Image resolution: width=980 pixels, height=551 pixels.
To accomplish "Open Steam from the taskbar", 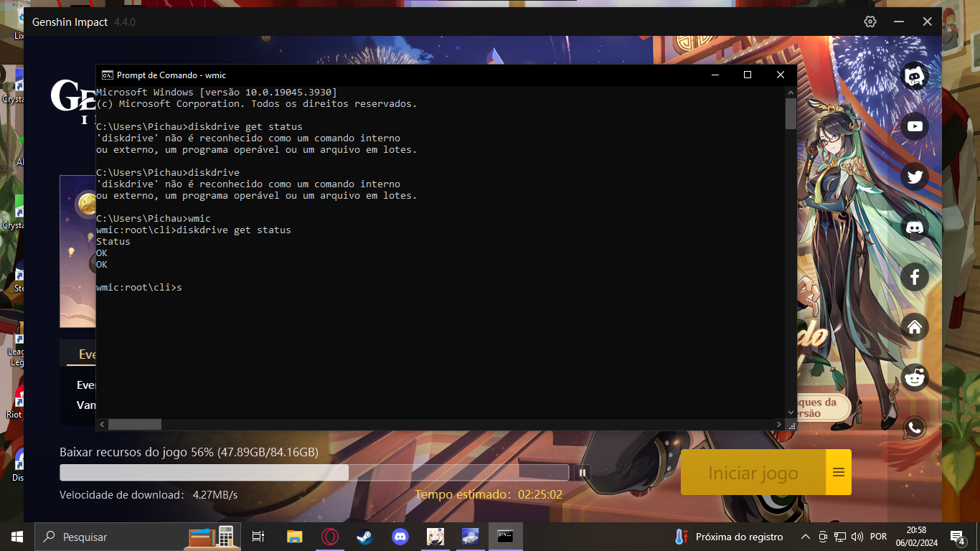I will point(365,537).
